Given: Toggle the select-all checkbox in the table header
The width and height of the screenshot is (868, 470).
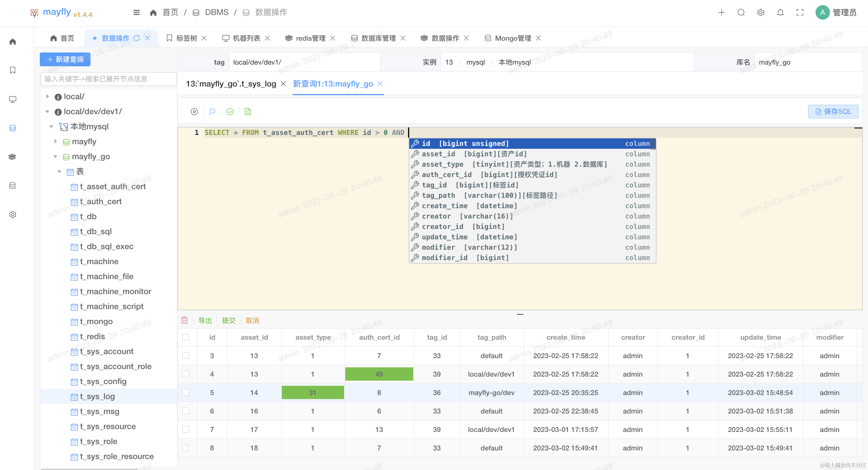Looking at the screenshot, I should 186,337.
